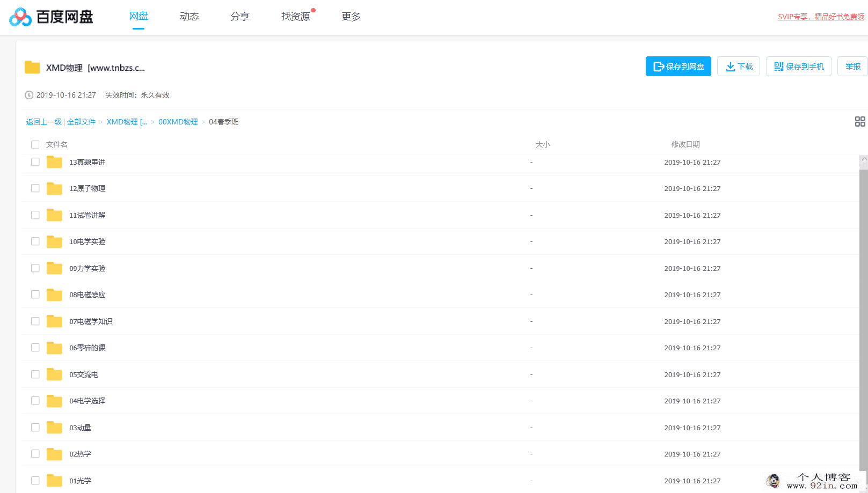Open folder name 12原子物理
Screen dimensions: 868x493
tap(87, 188)
